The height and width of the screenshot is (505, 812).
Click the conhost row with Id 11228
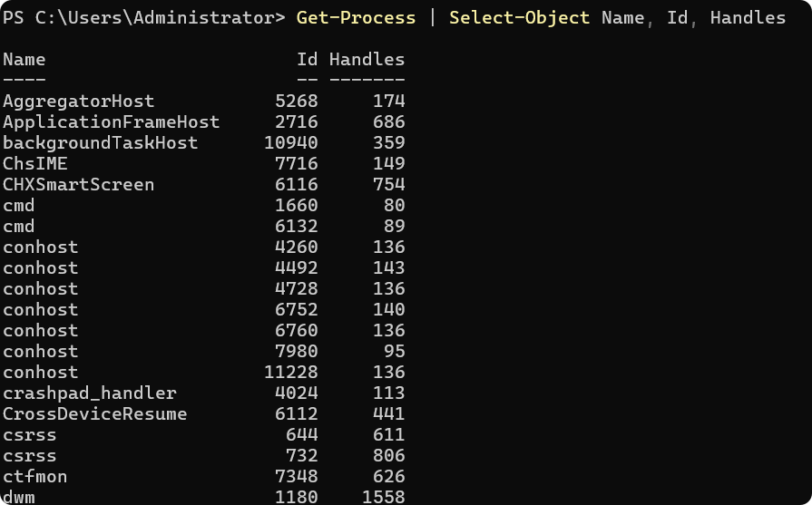[41, 373]
